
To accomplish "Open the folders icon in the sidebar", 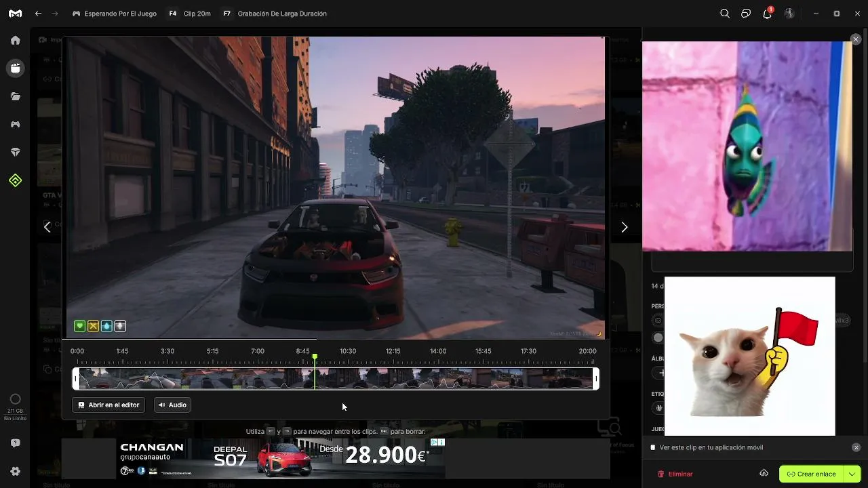I will point(15,96).
